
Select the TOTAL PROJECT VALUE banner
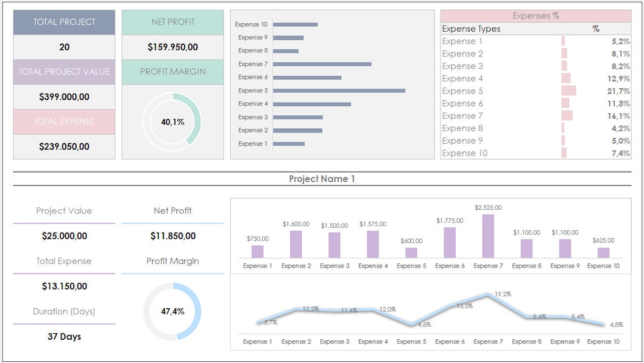pos(63,72)
